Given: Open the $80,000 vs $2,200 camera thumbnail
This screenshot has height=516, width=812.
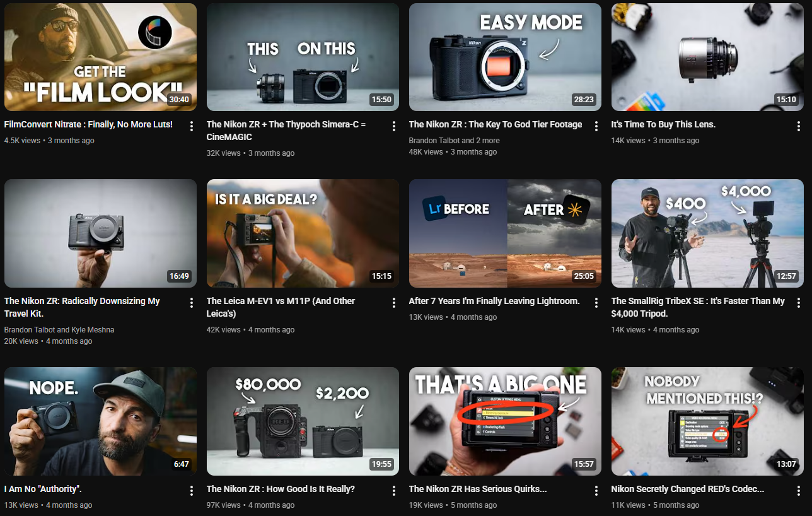Looking at the screenshot, I should click(303, 421).
